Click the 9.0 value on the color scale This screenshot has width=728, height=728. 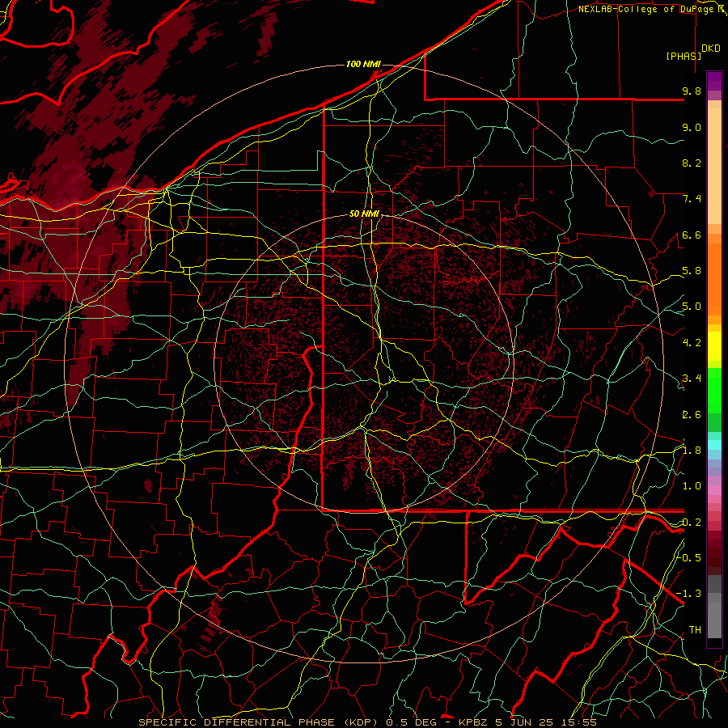[692, 127]
